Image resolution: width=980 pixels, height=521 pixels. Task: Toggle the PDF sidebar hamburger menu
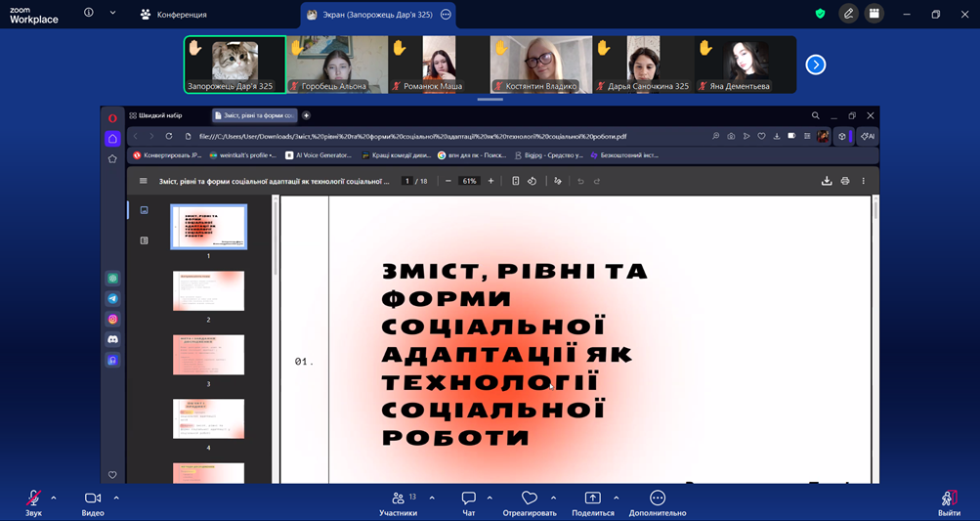tap(144, 181)
